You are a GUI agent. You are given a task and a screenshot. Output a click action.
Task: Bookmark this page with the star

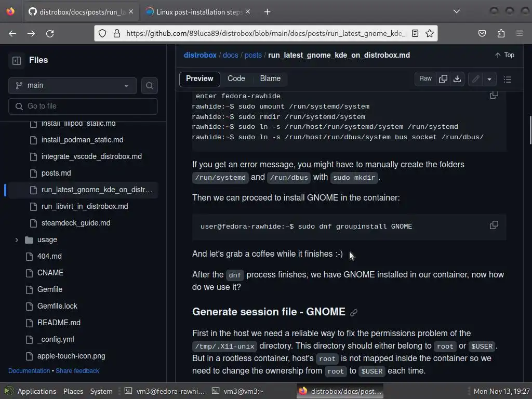[430, 33]
